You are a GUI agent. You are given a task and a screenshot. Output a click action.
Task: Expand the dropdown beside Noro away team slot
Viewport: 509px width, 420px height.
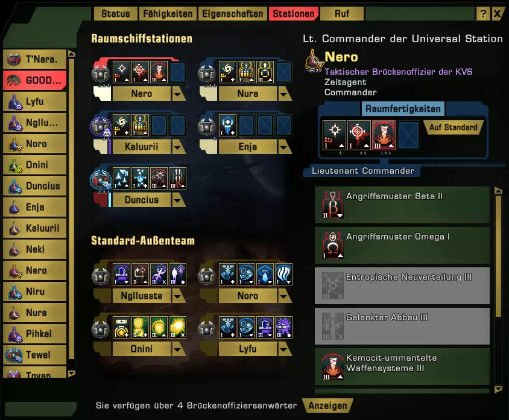[284, 296]
